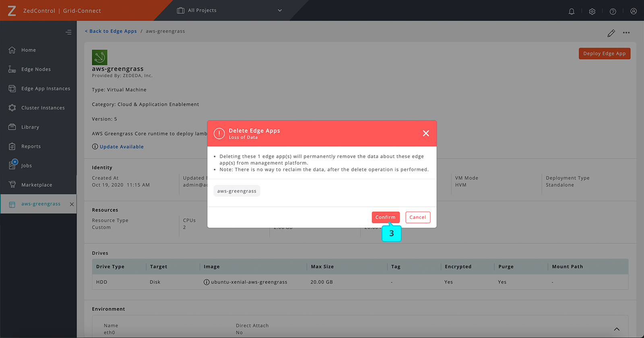Click Encrypted column header
The height and width of the screenshot is (338, 644).
point(458,267)
